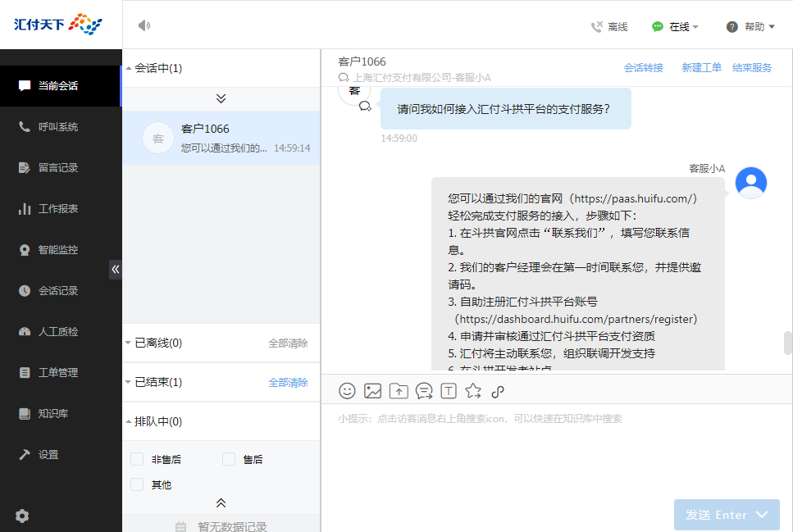Click the text template T icon

[449, 391]
